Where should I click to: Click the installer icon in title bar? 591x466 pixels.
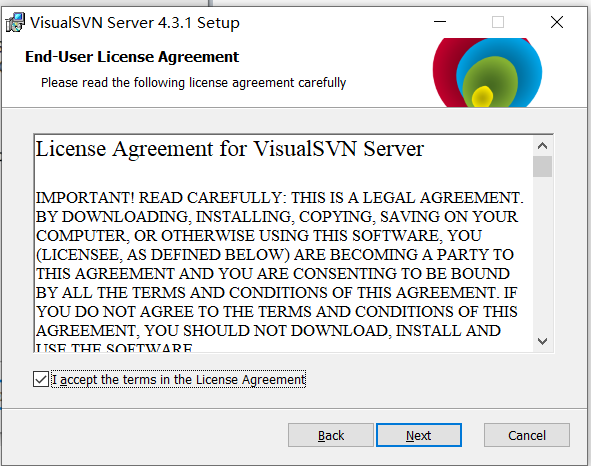pos(15,23)
